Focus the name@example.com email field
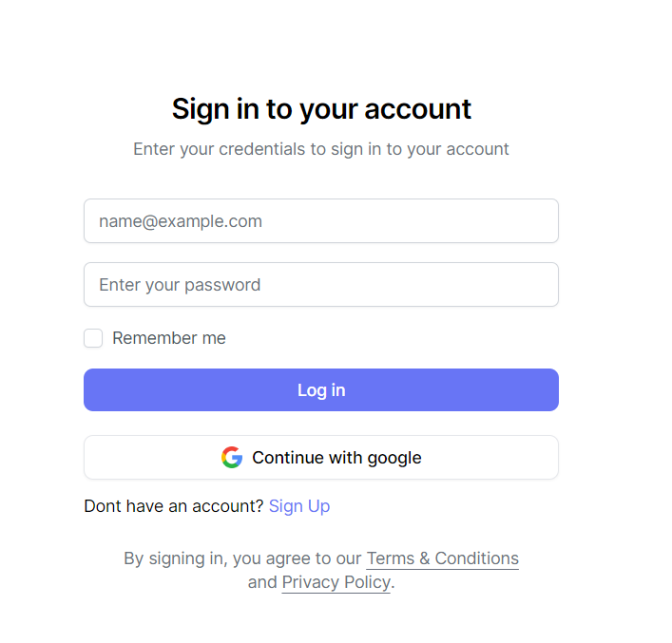The width and height of the screenshot is (672, 643). tap(320, 221)
